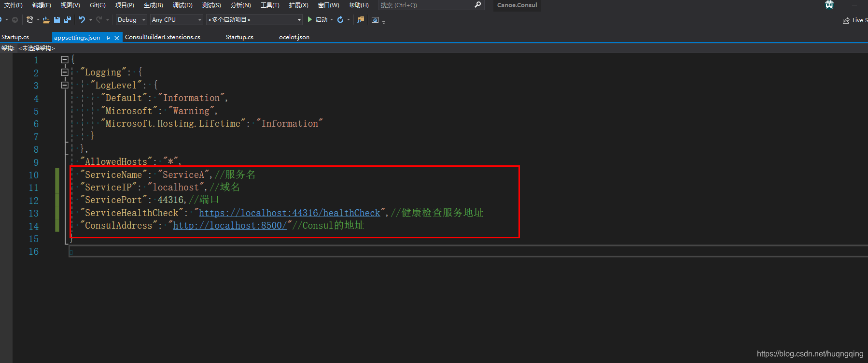Open the 项目(P) menu
The width and height of the screenshot is (868, 363).
click(x=125, y=5)
